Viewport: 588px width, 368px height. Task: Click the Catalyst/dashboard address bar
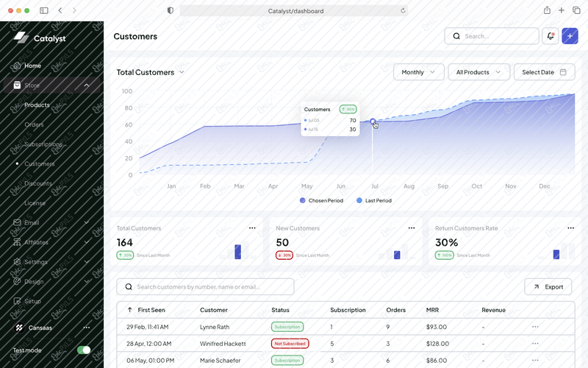coord(294,11)
